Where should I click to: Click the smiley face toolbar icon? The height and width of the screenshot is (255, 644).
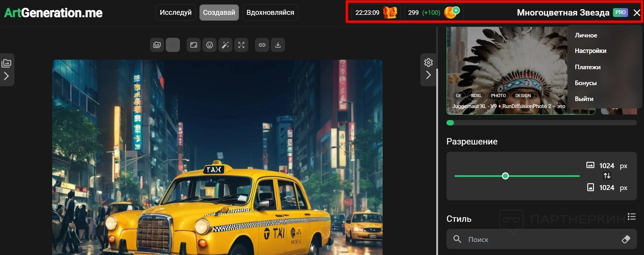(x=209, y=45)
